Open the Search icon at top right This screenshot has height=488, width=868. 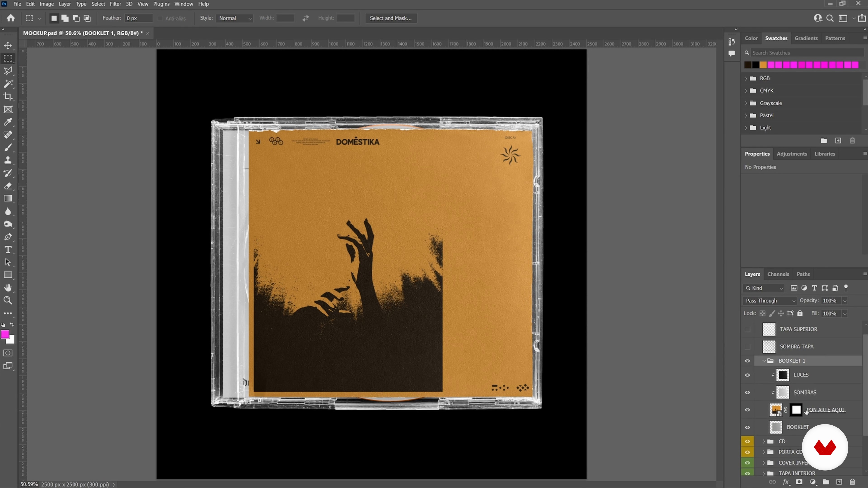coord(830,18)
